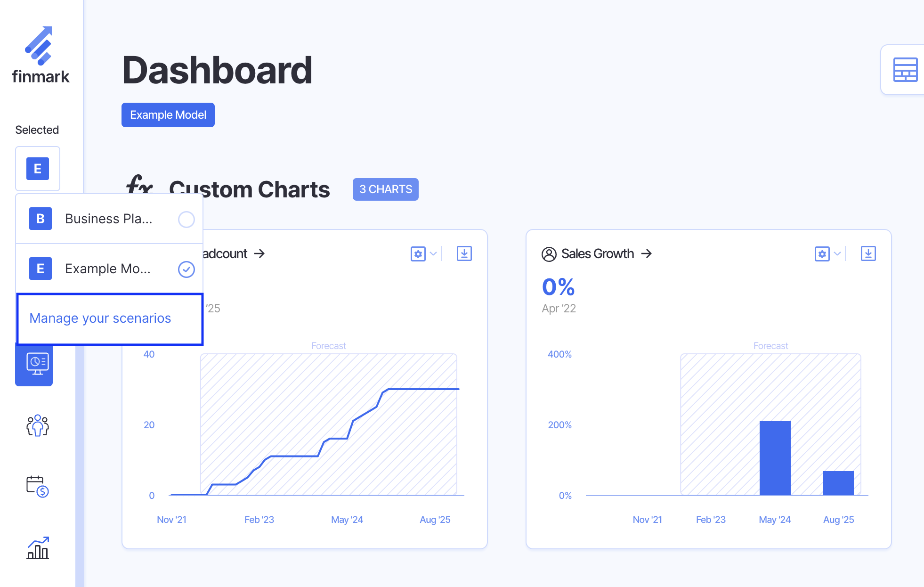Open the growth bar chart sidebar icon
924x587 pixels.
pyautogui.click(x=38, y=548)
